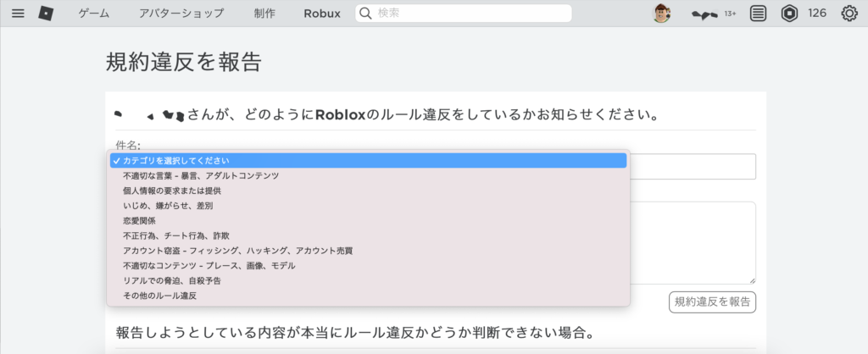Click the 規約違反を報告 page heading
This screenshot has height=354, width=868.
[183, 62]
